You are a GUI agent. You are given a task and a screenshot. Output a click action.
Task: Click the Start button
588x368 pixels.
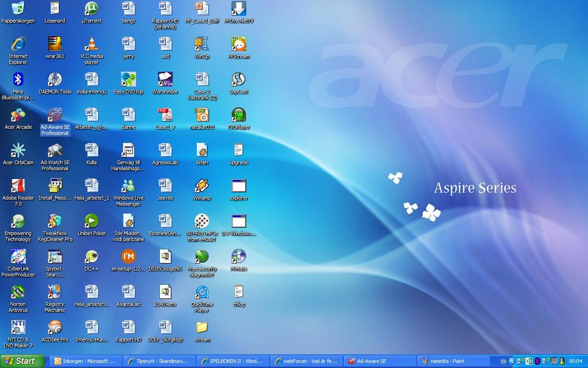click(22, 361)
